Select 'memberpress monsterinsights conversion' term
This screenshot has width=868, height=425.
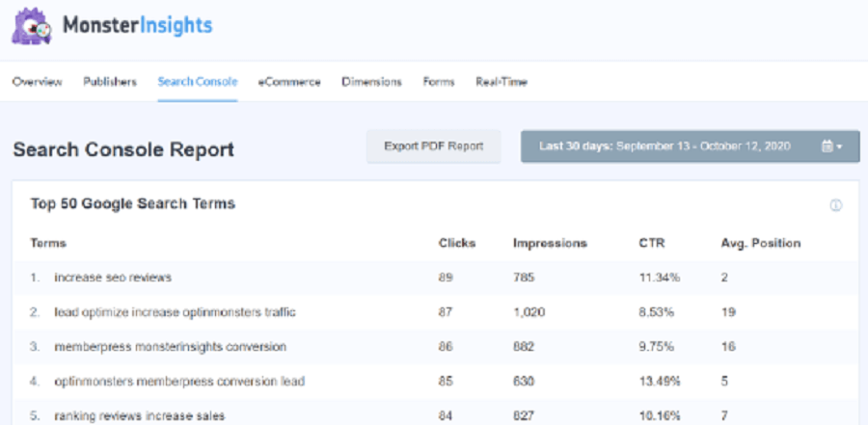pos(171,347)
